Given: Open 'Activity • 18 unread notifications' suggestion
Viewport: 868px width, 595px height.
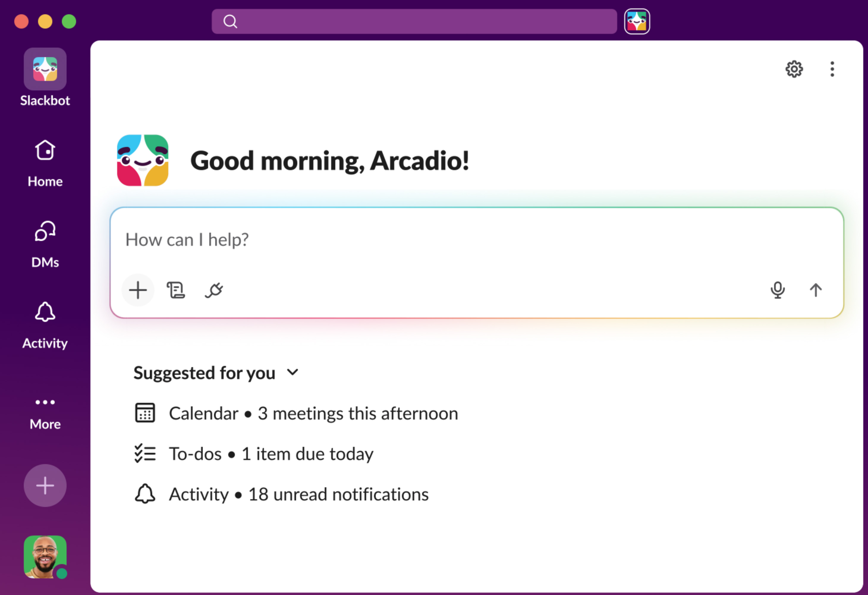Looking at the screenshot, I should [281, 494].
